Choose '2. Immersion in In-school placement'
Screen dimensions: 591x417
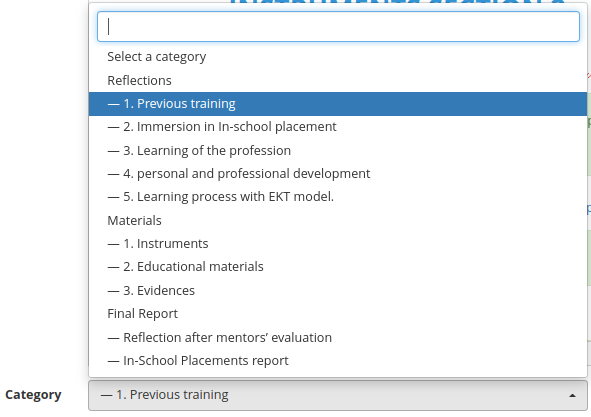coord(338,127)
